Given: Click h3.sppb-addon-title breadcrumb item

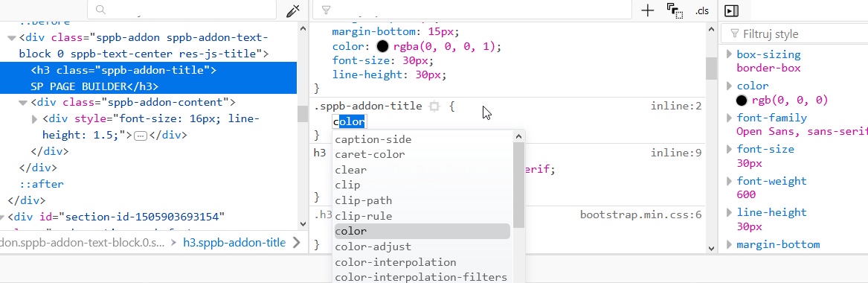Looking at the screenshot, I should [234, 243].
